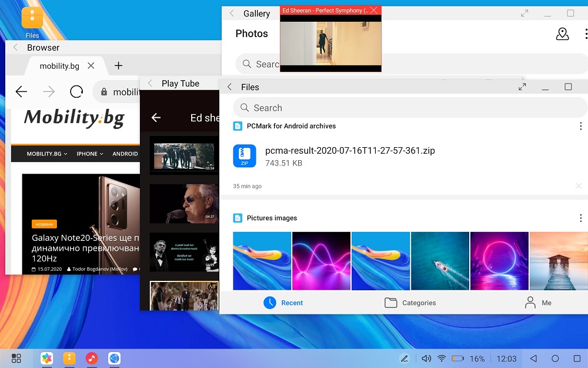Image resolution: width=588 pixels, height=368 pixels.
Task: Click the circle Home navigation button
Action: pos(556,359)
